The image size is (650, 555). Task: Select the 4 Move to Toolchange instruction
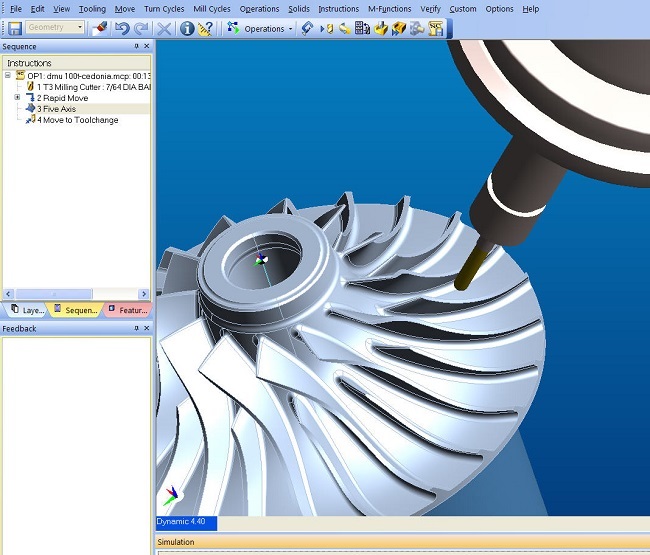pyautogui.click(x=77, y=120)
